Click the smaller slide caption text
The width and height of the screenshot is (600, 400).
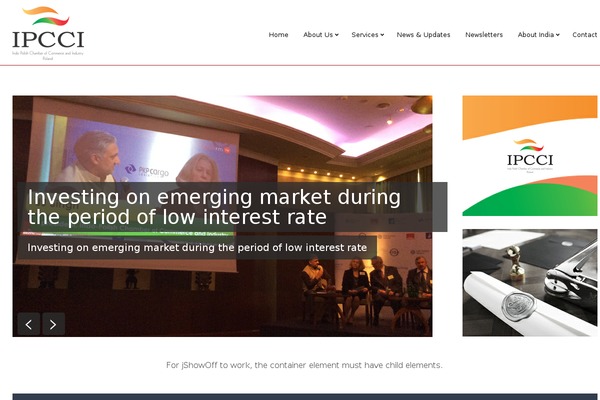(197, 248)
